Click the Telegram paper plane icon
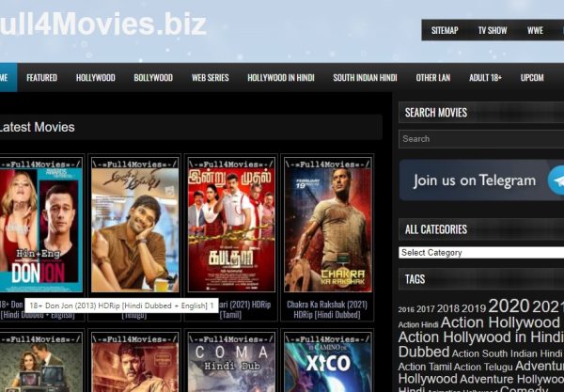Viewport: 564px width, 392px height. point(556,180)
